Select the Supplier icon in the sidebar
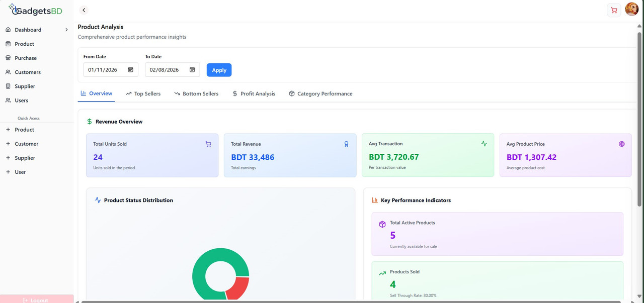Screen dimensions: 644x303 click(8, 86)
